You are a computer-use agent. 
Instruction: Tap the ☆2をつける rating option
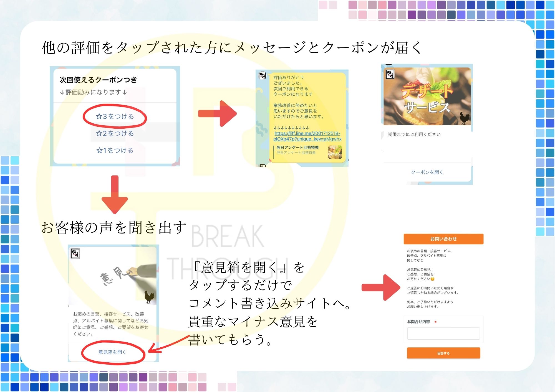coord(115,133)
